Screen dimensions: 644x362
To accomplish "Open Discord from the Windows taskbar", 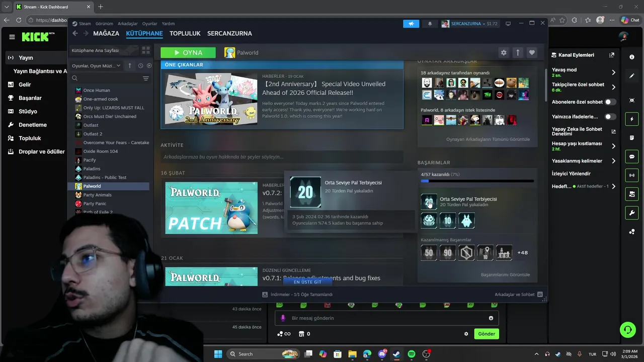I will tap(382, 354).
